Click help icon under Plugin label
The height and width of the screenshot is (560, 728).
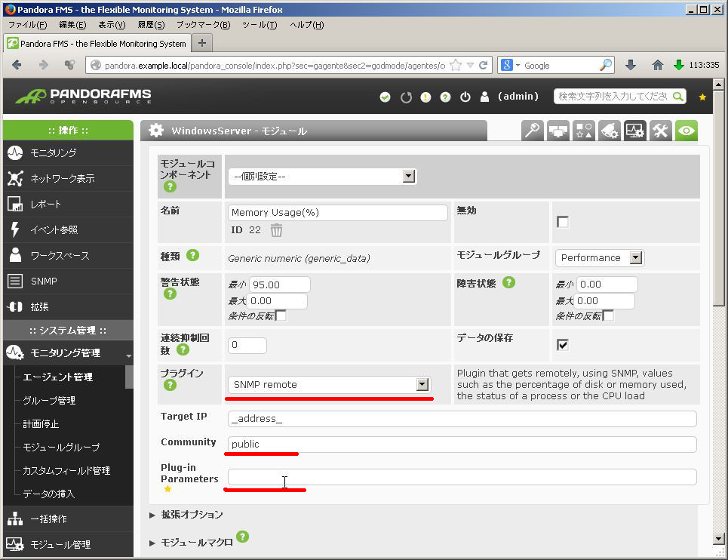tap(170, 385)
